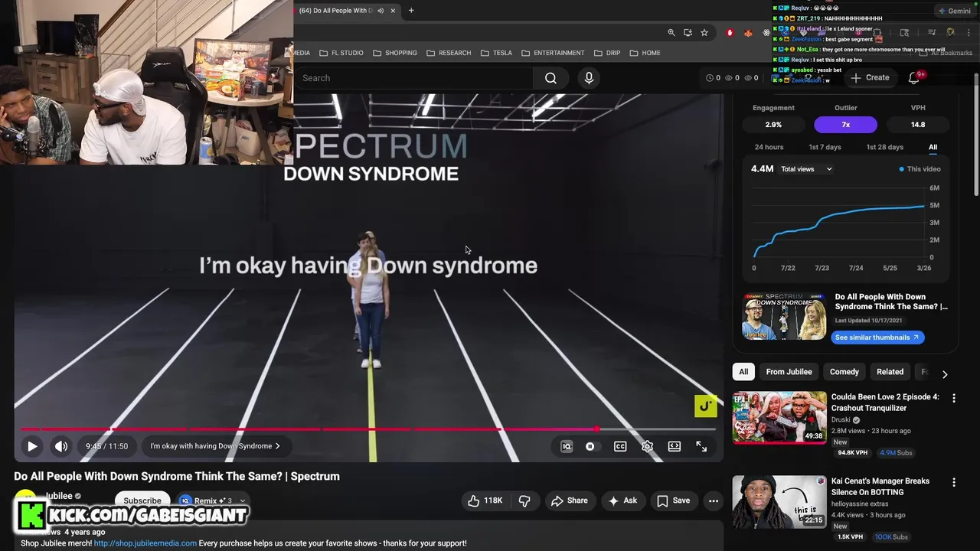Play the paused YouTube video
This screenshot has width=980, height=551.
coord(32,446)
